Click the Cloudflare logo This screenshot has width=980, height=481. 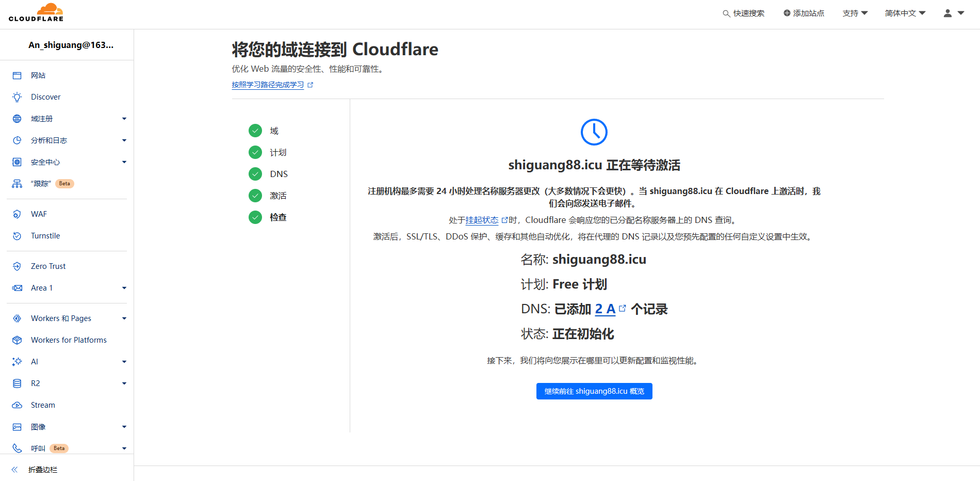click(36, 12)
